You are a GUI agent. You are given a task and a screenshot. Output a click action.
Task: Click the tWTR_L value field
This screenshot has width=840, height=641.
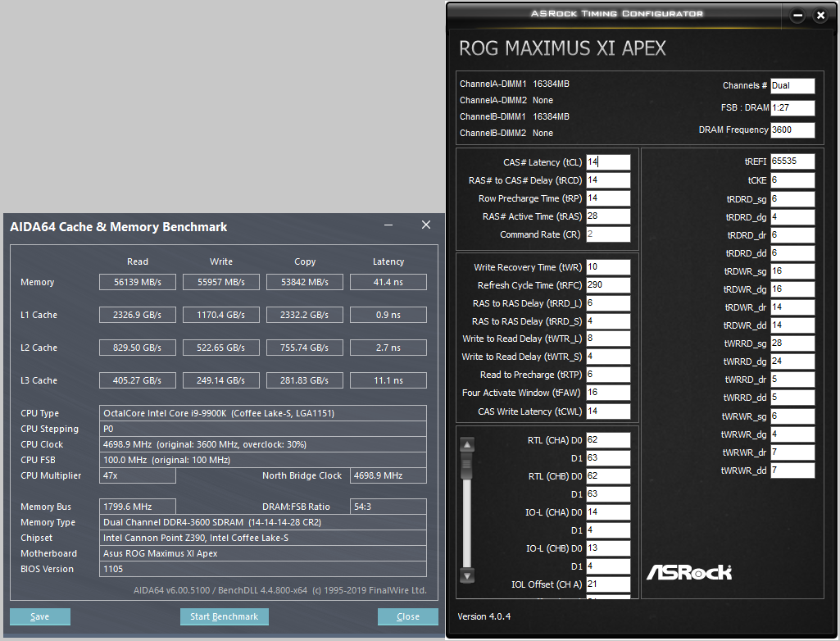(608, 339)
